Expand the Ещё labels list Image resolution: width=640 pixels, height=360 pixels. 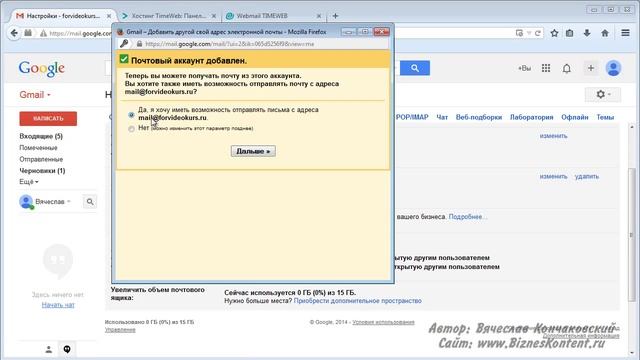29,182
